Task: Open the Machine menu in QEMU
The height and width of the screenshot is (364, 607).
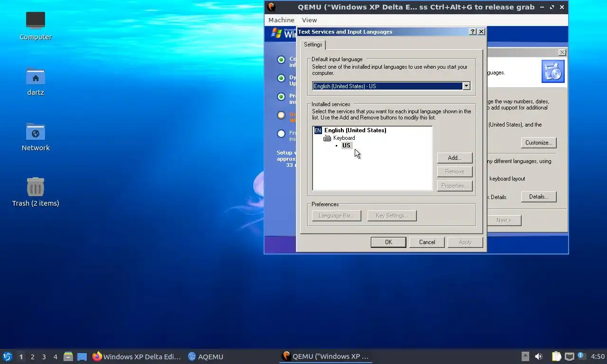Action: [x=281, y=20]
